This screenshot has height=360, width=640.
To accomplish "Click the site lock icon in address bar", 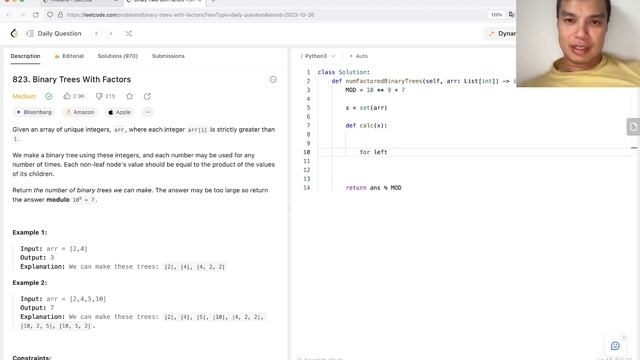I will point(60,15).
